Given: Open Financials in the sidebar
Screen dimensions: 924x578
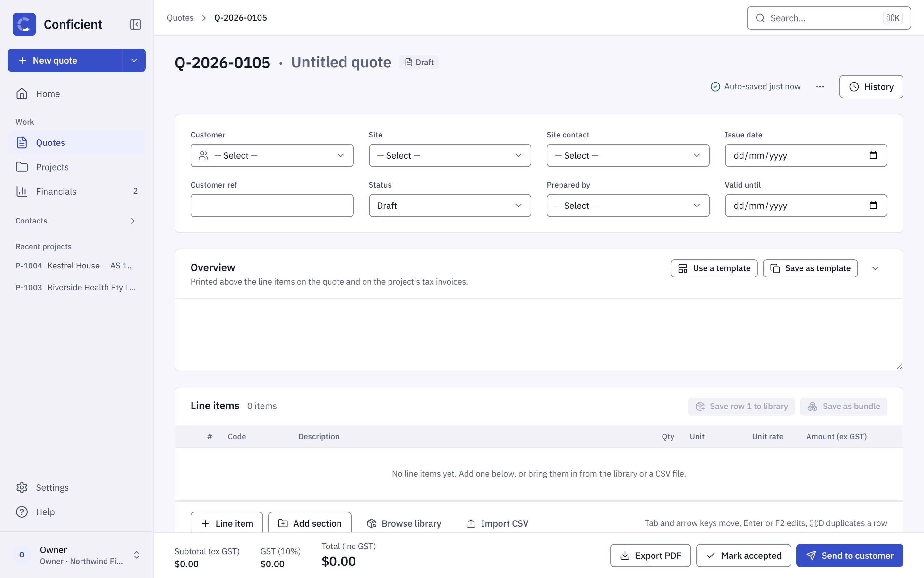Looking at the screenshot, I should pos(76,191).
